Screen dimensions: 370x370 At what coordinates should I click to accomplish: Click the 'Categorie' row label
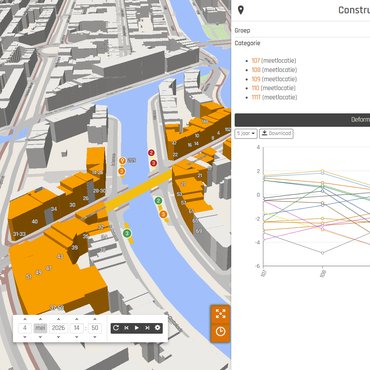(x=247, y=43)
